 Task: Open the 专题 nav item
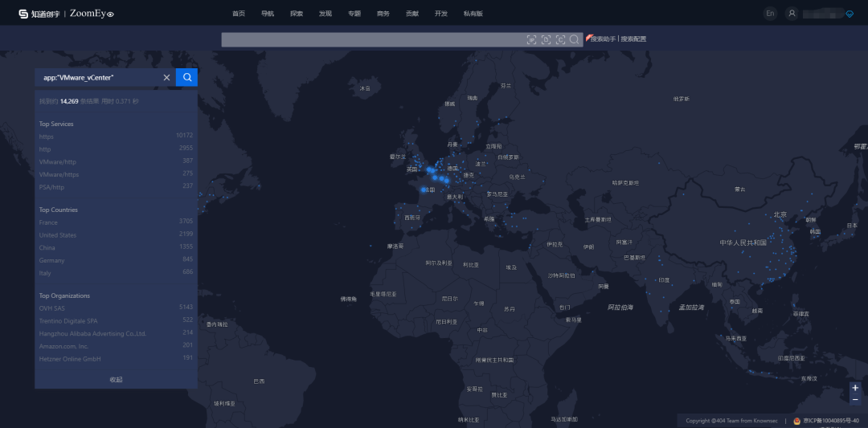(354, 14)
